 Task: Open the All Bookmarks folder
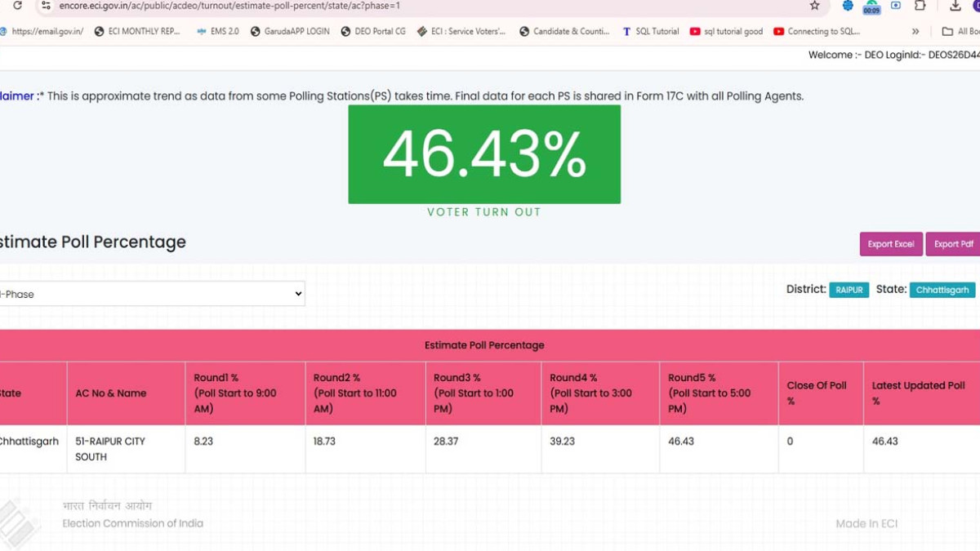click(x=960, y=31)
